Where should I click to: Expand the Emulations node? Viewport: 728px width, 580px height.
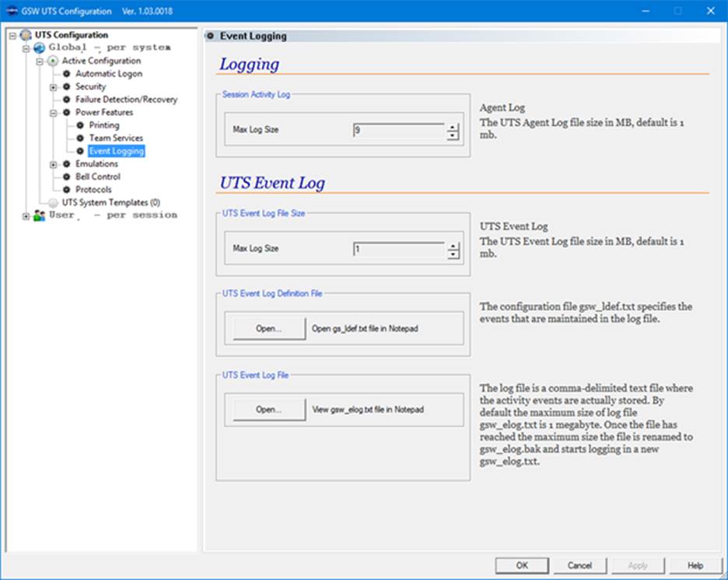(54, 164)
